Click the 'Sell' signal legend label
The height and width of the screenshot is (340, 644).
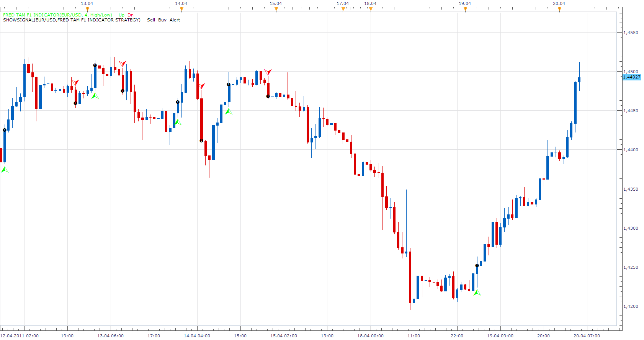[x=151, y=20]
